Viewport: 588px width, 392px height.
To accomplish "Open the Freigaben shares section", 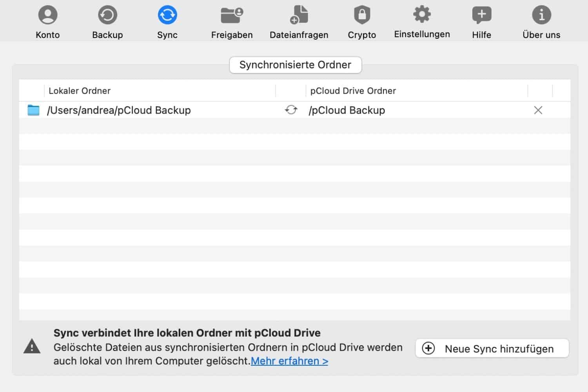I will coord(232,22).
